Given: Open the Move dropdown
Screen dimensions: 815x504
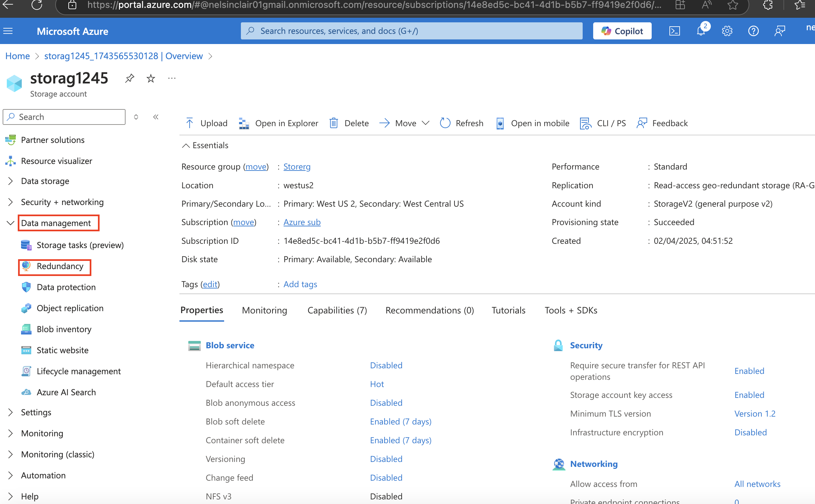Looking at the screenshot, I should [404, 123].
